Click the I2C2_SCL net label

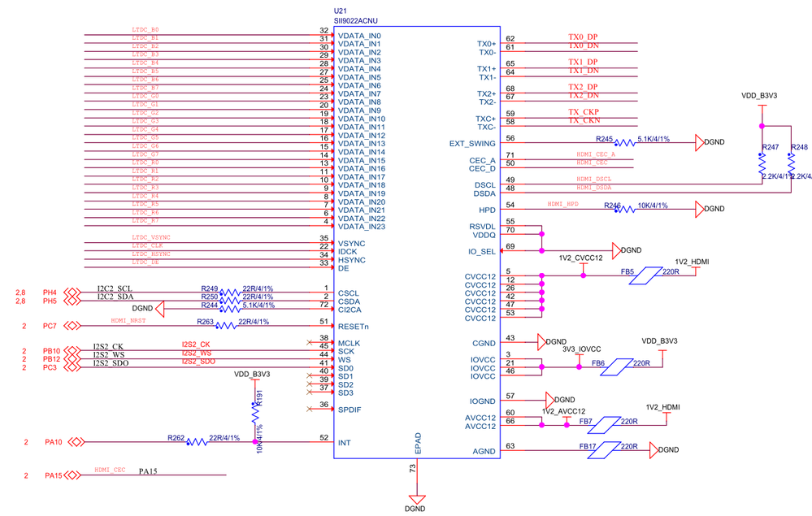point(115,288)
